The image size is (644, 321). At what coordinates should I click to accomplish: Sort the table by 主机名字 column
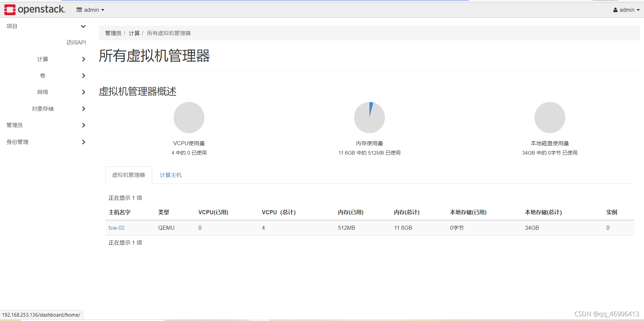pos(119,212)
